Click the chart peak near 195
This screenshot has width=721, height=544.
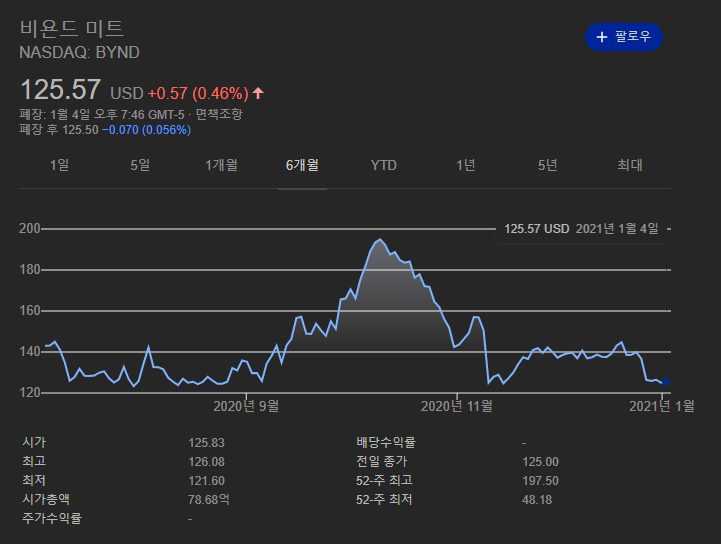380,239
